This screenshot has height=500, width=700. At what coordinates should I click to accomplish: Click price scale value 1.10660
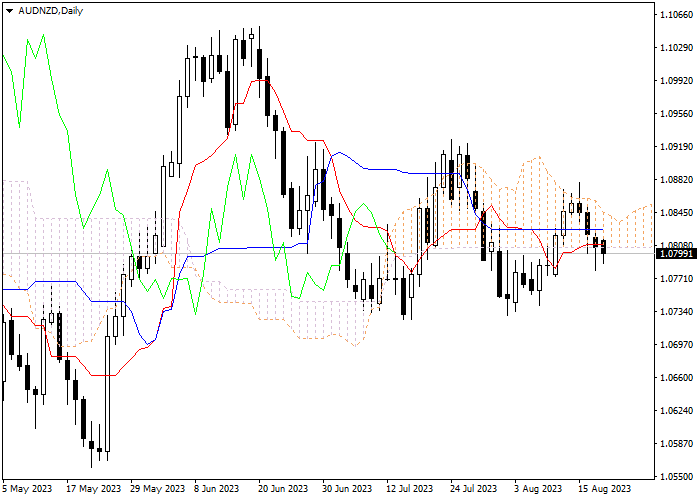[x=677, y=15]
